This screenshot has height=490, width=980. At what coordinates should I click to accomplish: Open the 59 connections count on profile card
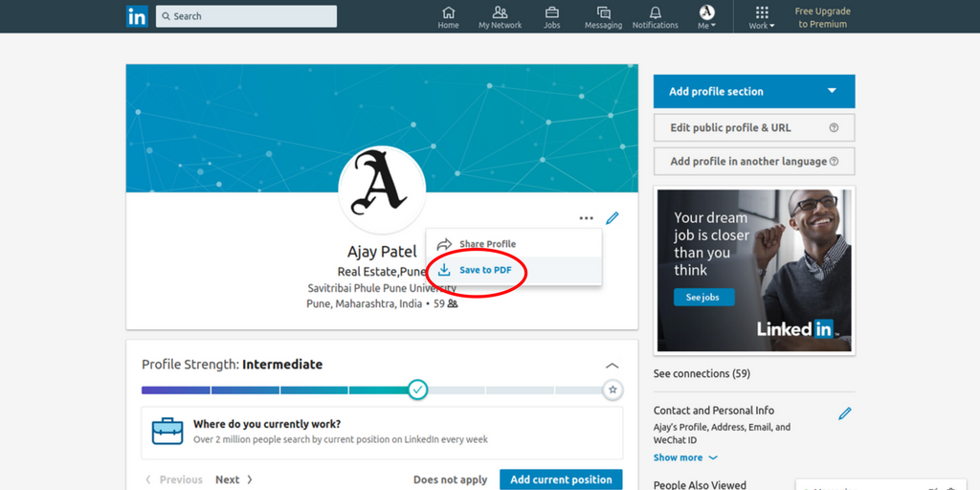click(x=446, y=303)
